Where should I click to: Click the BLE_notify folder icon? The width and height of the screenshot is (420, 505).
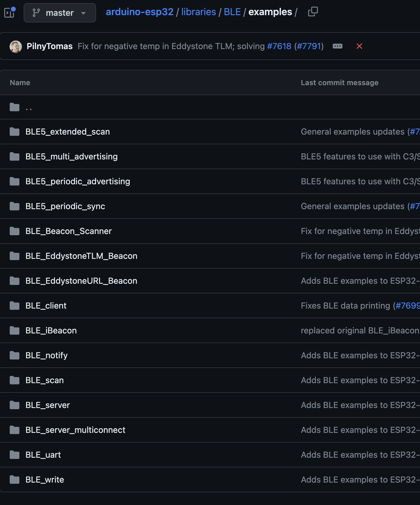pos(15,355)
